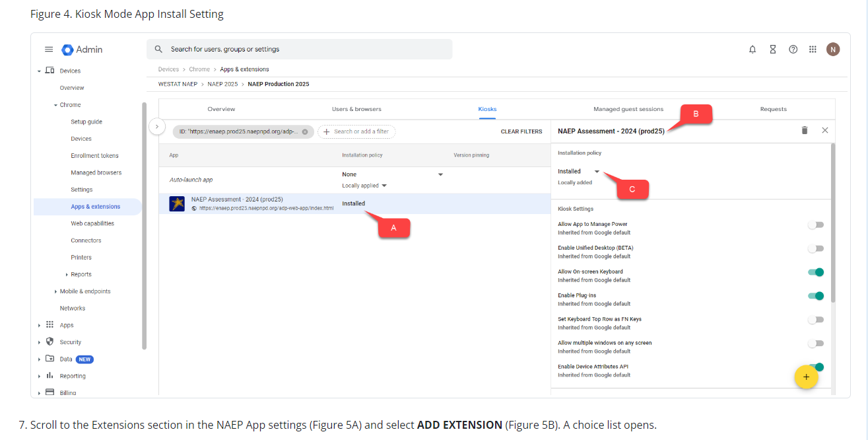Open the Managed guest sessions tab
868x440 pixels.
point(628,109)
